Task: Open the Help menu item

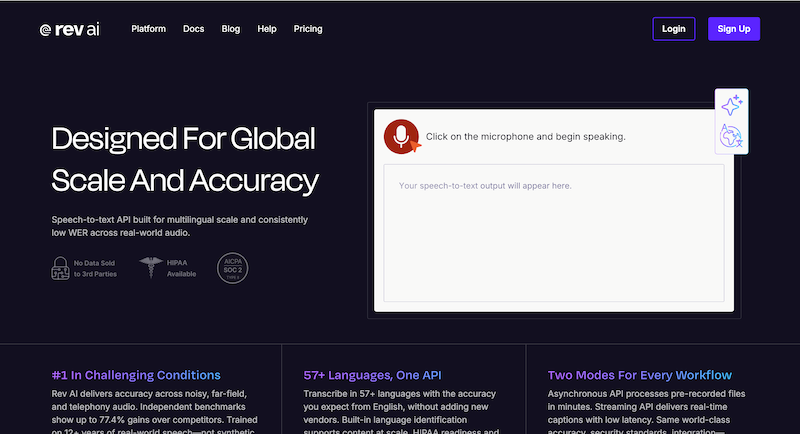Action: [x=267, y=29]
